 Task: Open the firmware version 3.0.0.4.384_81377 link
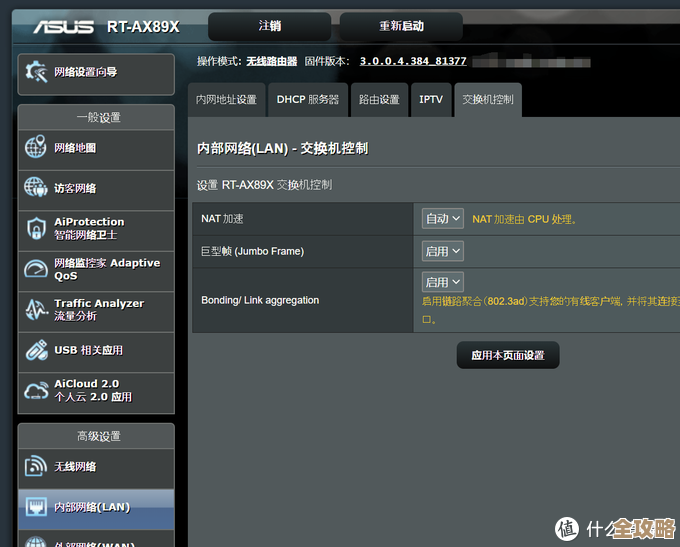tap(413, 61)
